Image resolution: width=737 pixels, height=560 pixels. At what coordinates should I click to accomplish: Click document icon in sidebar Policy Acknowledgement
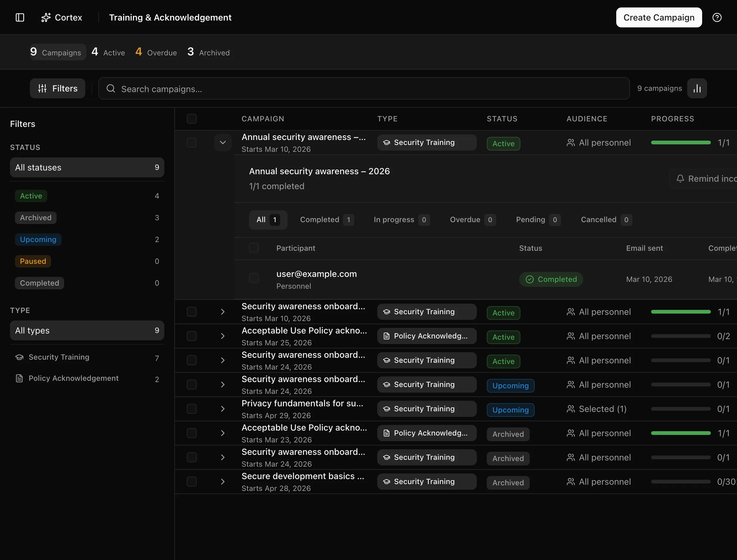pyautogui.click(x=19, y=378)
